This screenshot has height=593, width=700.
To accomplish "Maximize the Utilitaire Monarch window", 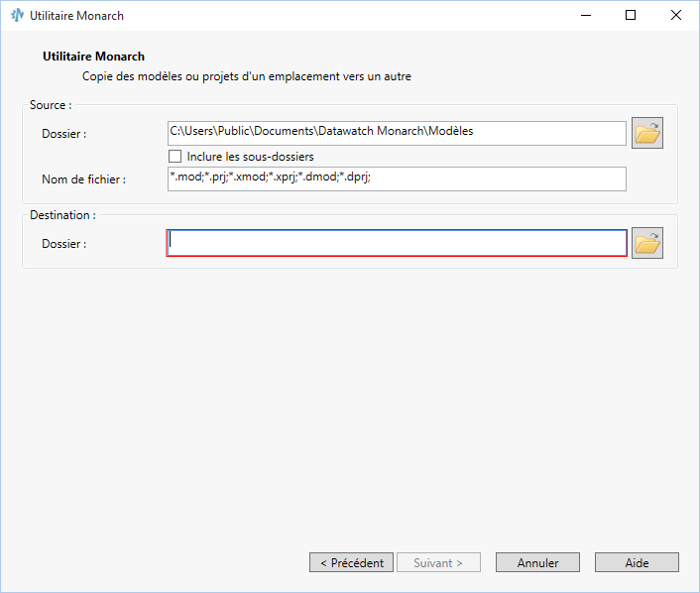I will coord(631,16).
